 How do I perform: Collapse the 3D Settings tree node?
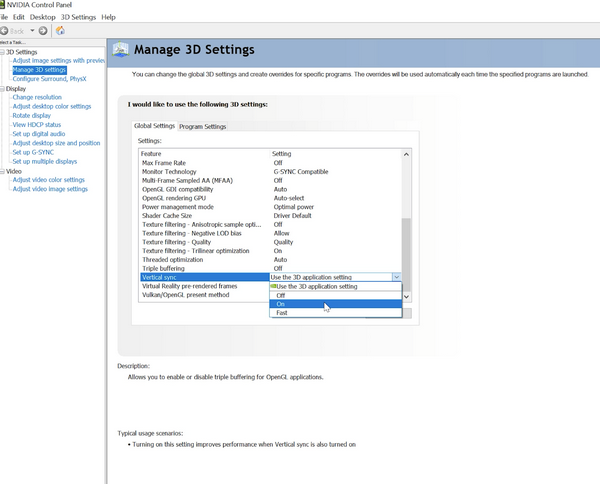click(x=3, y=52)
